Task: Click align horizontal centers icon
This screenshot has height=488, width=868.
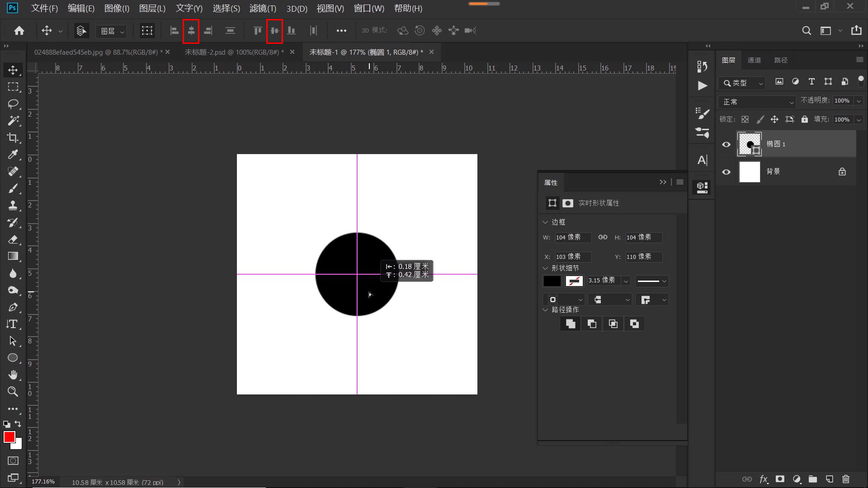Action: (x=191, y=31)
